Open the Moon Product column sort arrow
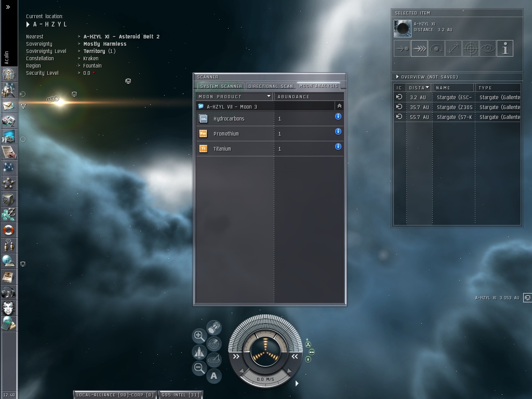532x399 pixels. (269, 96)
